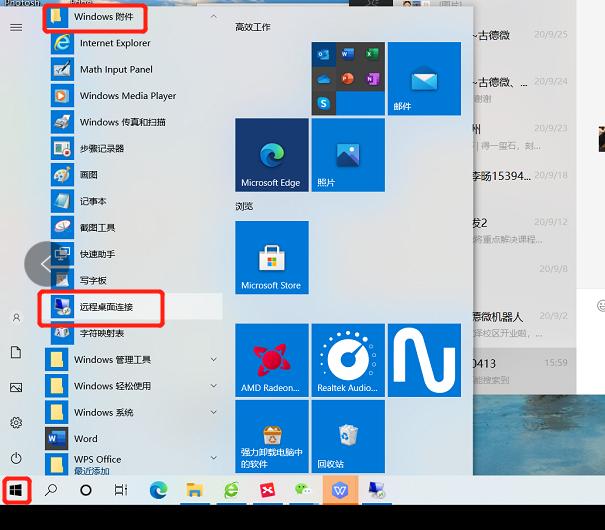Open the 照片 Photos tile
The height and width of the screenshot is (530, 605).
pos(348,155)
